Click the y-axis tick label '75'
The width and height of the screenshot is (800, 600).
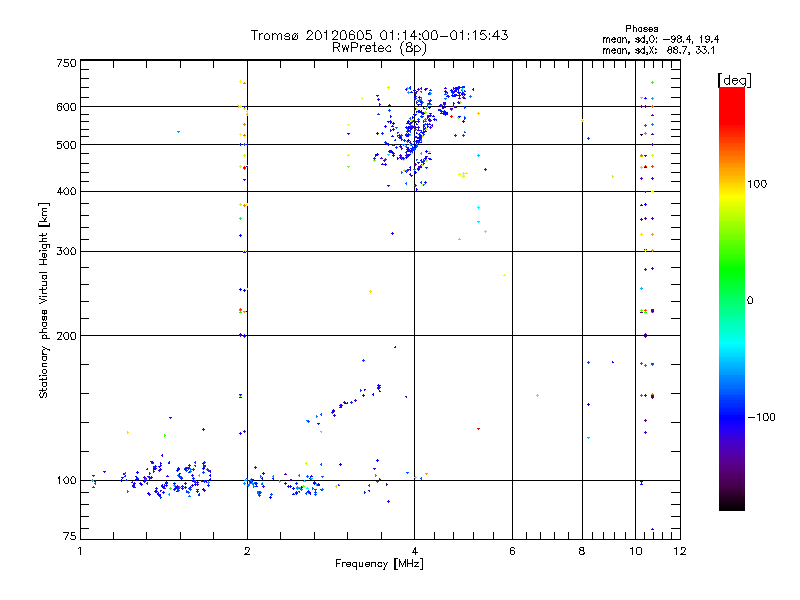coord(70,536)
